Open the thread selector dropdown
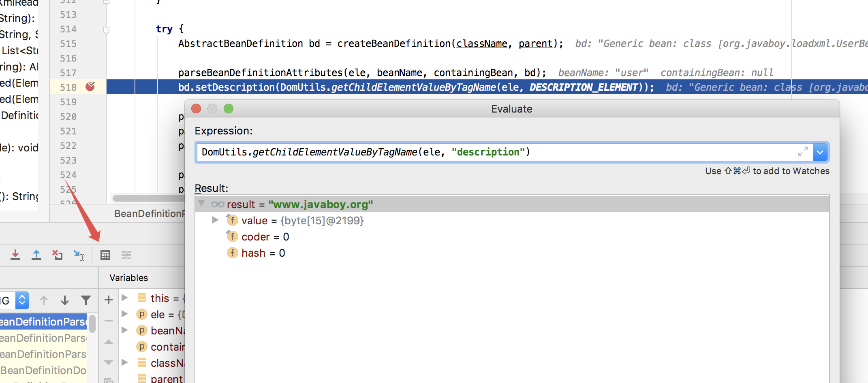Screen dimensions: 868x383 pos(22,300)
